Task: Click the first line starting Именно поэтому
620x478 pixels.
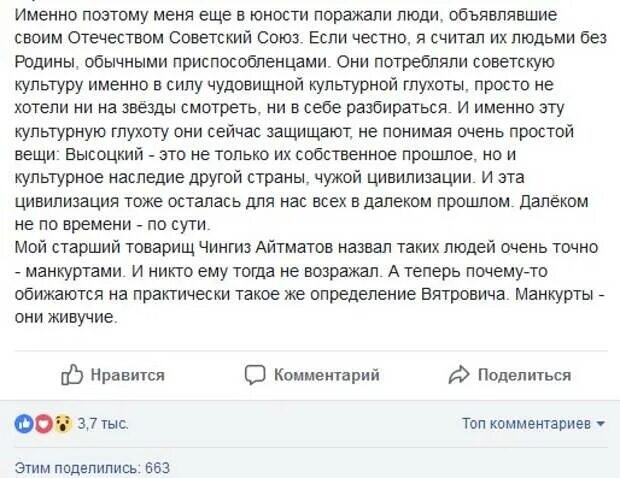Action: pyautogui.click(x=286, y=15)
